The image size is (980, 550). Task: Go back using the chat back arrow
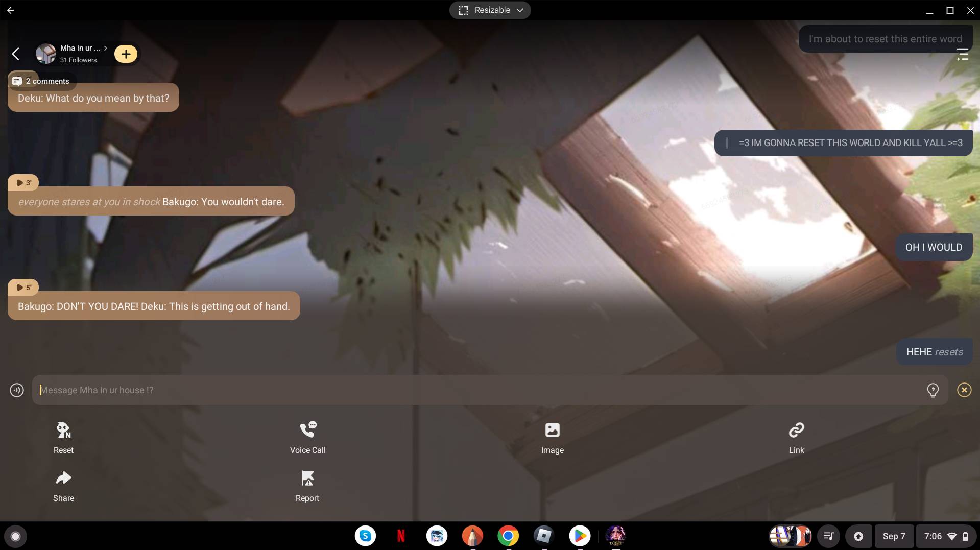pos(16,54)
